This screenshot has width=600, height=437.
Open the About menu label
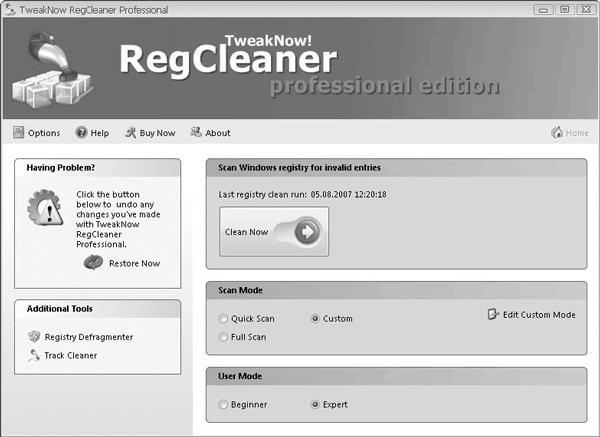coord(218,133)
